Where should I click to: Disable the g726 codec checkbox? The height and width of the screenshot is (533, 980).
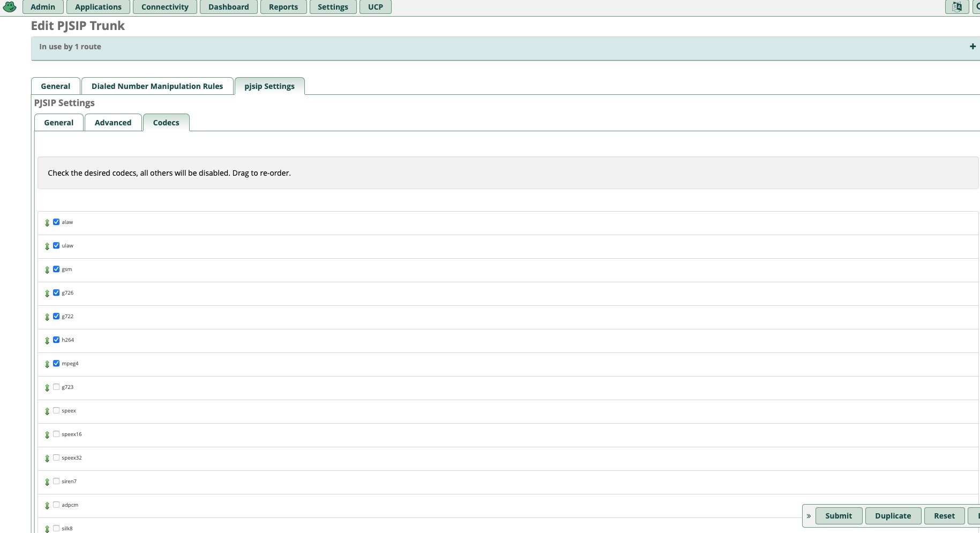tap(56, 292)
